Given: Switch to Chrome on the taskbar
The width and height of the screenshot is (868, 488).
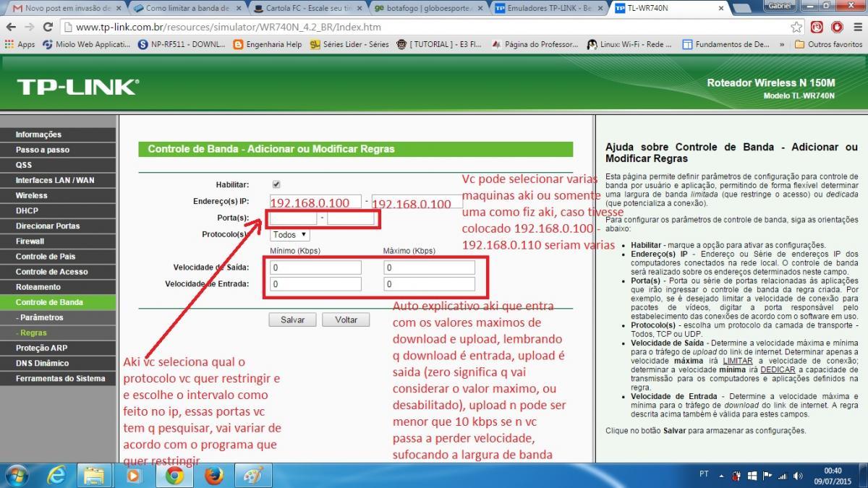Looking at the screenshot, I should [174, 475].
